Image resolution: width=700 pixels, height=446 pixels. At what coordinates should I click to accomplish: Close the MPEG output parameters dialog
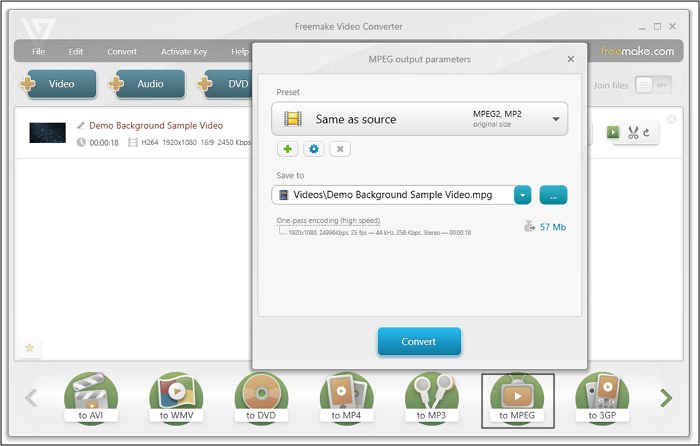pyautogui.click(x=571, y=59)
